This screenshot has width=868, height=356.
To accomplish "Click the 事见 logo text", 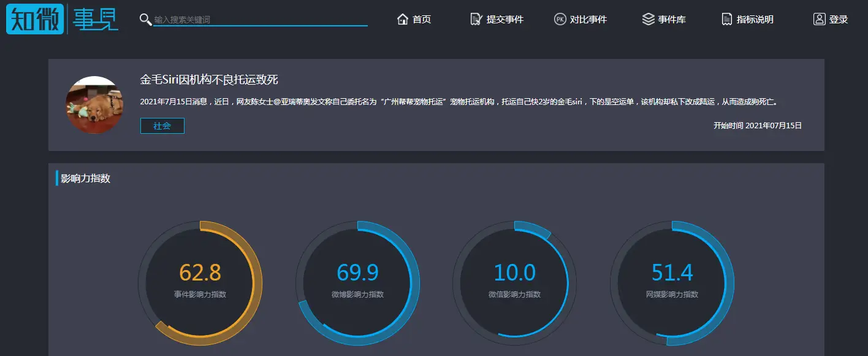I will point(95,19).
